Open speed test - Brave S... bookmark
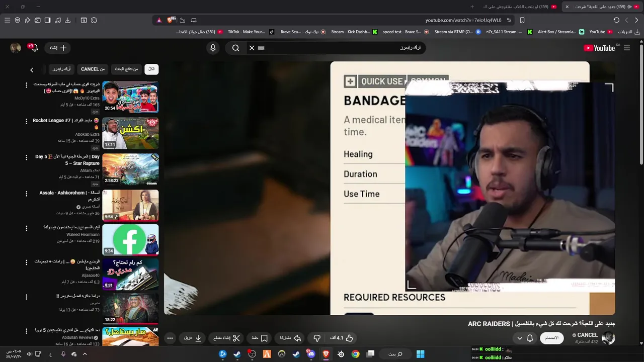Screen dimensions: 644x362 click(x=406, y=32)
